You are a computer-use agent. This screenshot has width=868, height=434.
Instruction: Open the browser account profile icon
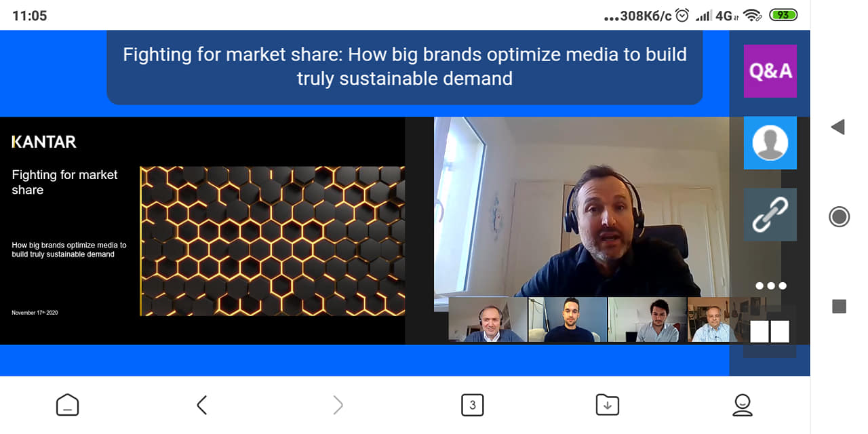(x=743, y=405)
